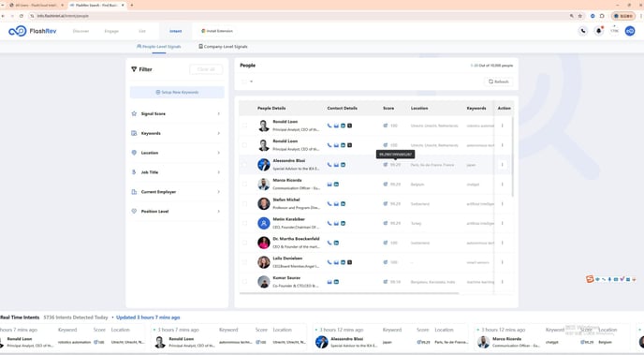
Task: Open a new browser tab with the plus button
Action: click(x=132, y=5)
